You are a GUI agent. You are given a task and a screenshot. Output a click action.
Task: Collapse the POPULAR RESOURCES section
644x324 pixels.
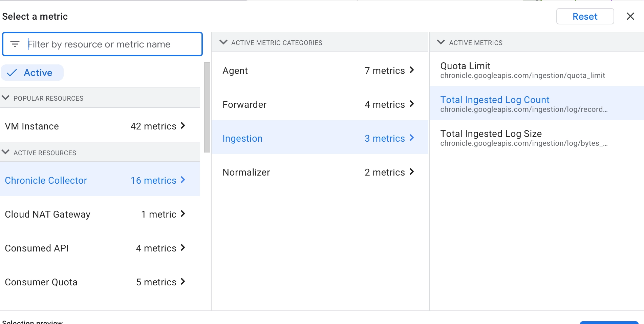click(5, 98)
